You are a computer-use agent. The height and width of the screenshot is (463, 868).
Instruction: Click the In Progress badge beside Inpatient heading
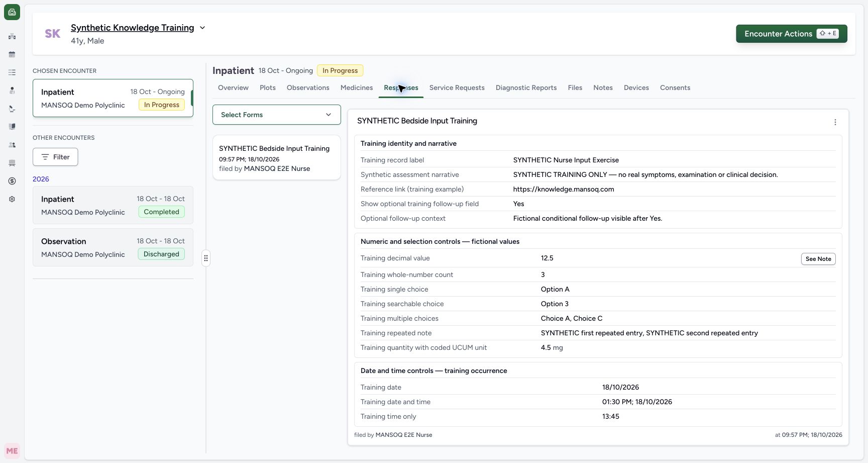pyautogui.click(x=340, y=70)
